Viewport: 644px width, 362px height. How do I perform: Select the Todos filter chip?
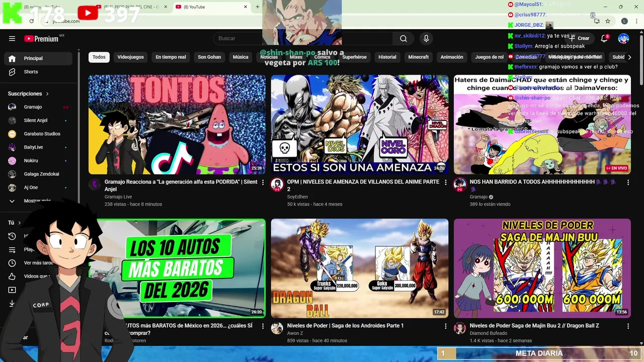pyautogui.click(x=99, y=57)
